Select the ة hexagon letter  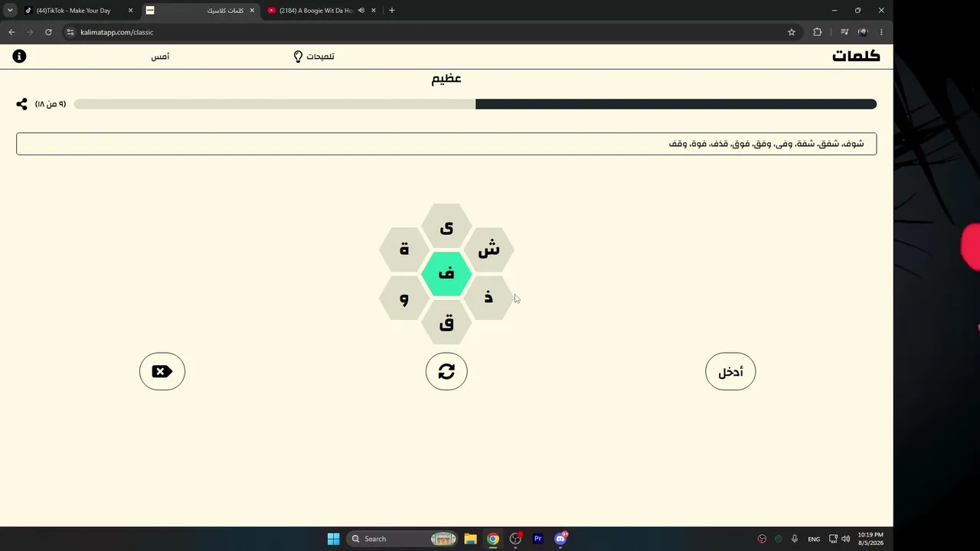[404, 249]
